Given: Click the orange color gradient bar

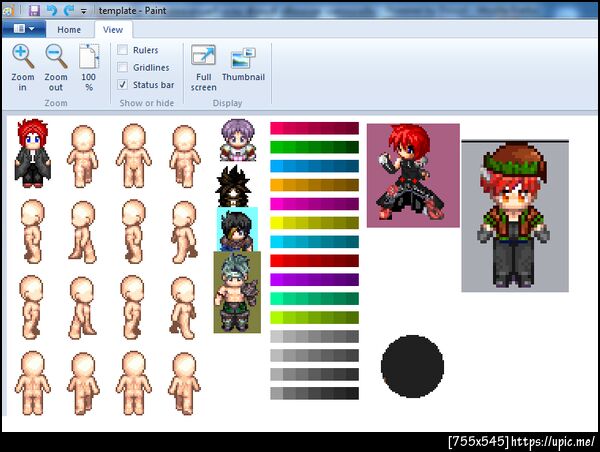Looking at the screenshot, I should 315,185.
